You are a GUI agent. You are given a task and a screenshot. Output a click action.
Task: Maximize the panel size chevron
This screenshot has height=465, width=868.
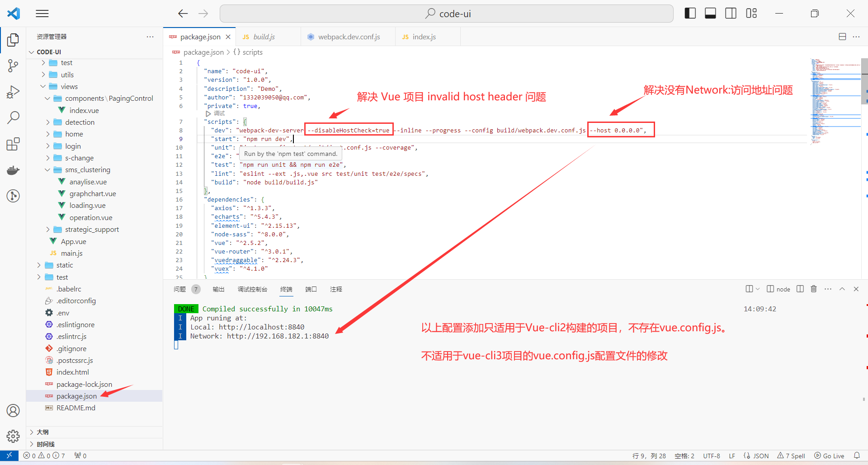(x=842, y=289)
